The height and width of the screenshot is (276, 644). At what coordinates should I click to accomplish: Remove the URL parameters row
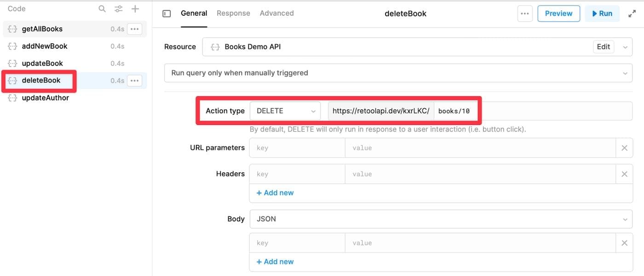point(624,148)
